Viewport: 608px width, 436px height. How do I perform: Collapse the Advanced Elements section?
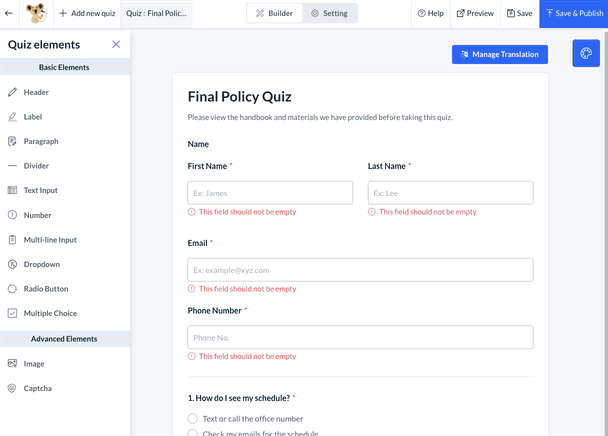click(x=64, y=339)
